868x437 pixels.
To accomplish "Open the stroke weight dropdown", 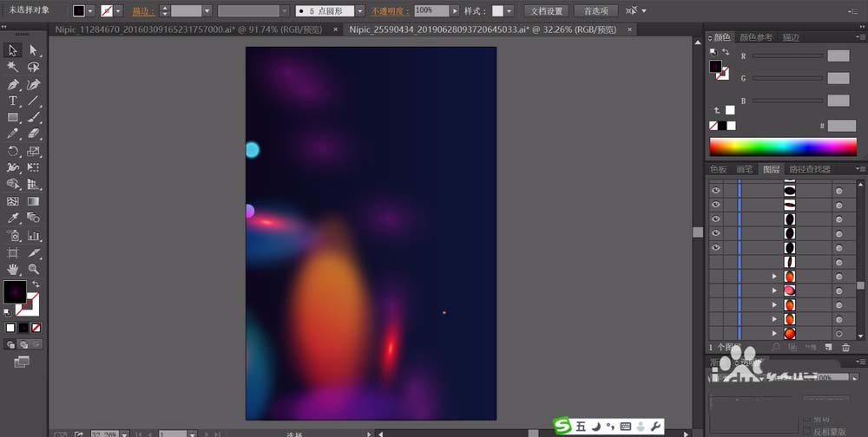I will (x=207, y=11).
